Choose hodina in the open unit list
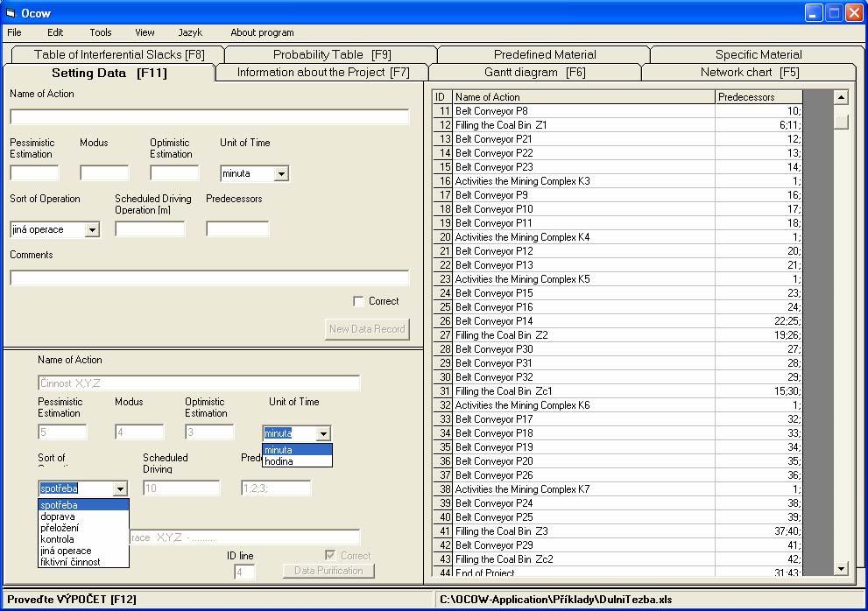 pos(297,461)
